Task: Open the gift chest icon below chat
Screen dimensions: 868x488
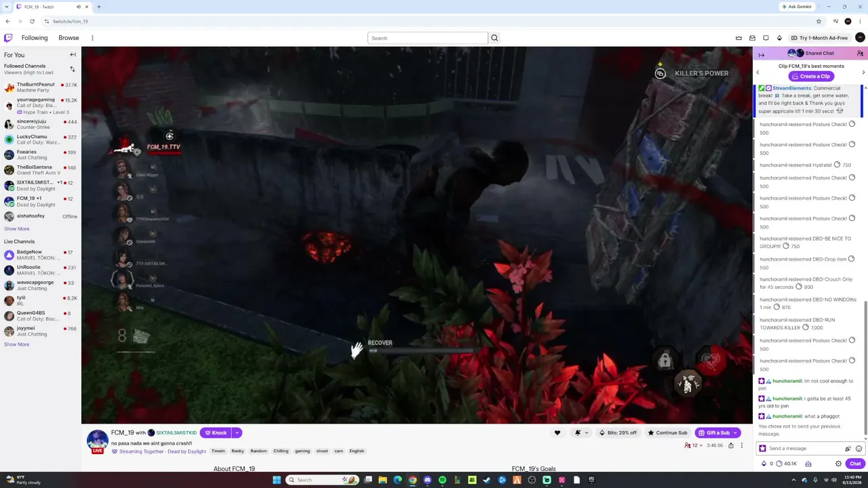Action: coord(808,464)
